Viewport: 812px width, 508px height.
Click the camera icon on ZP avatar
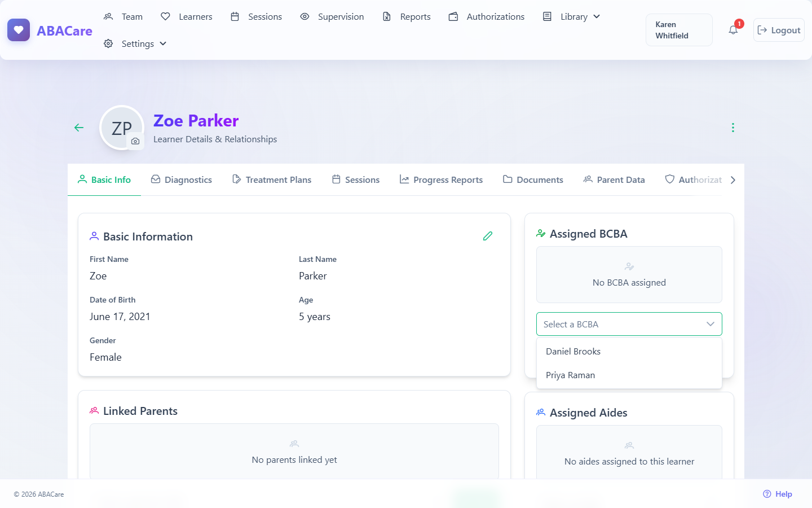coord(135,141)
